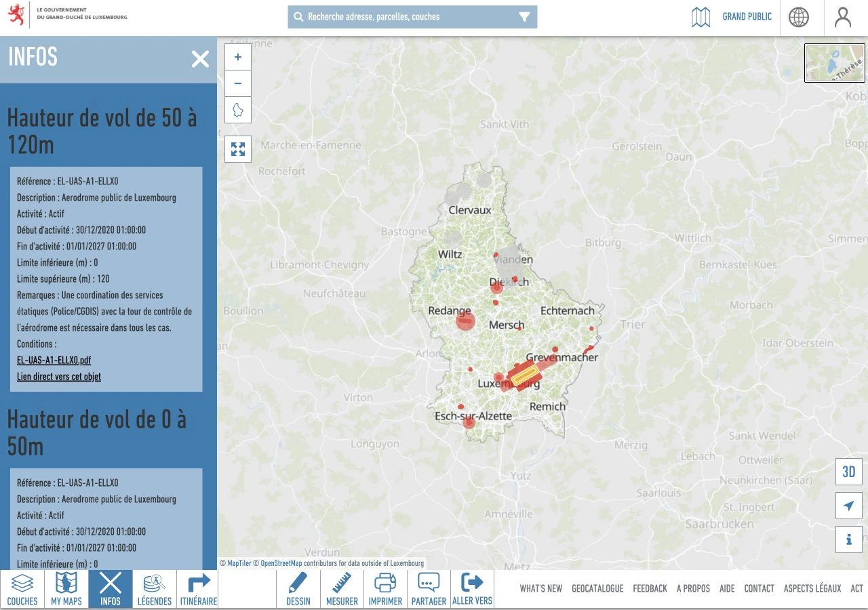The width and height of the screenshot is (868, 610).
Task: Activate the Dessin drawing tool
Action: [298, 589]
